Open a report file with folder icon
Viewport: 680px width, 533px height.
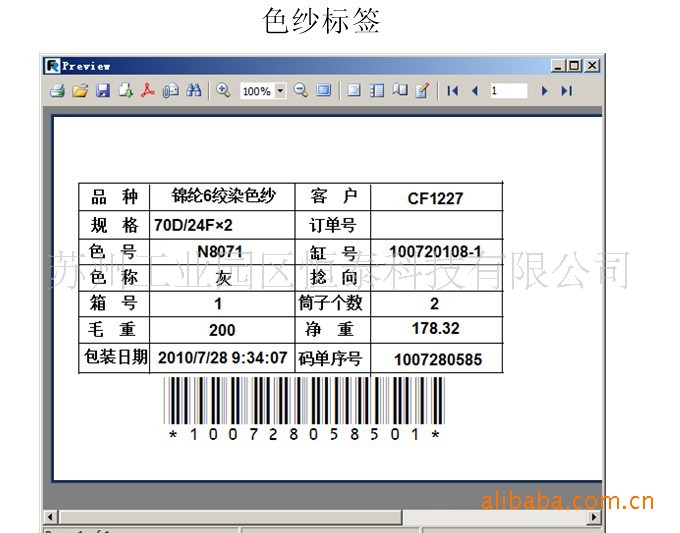(79, 91)
